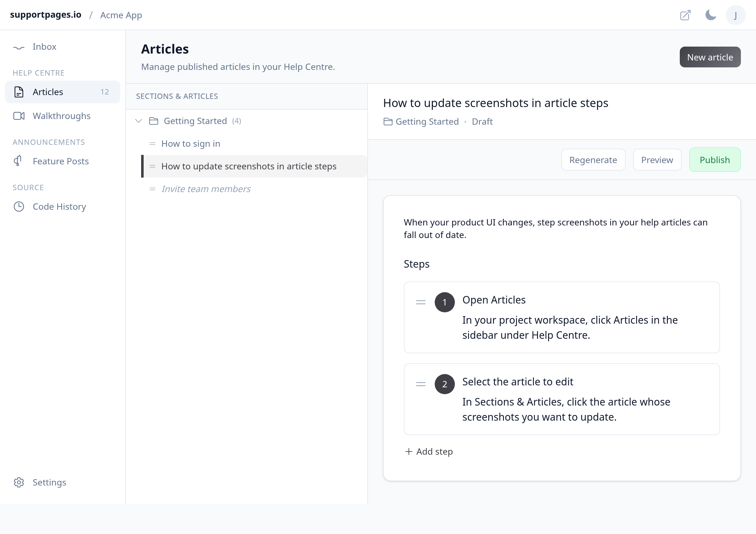
Task: Click the Settings gear icon
Action: [x=19, y=482]
